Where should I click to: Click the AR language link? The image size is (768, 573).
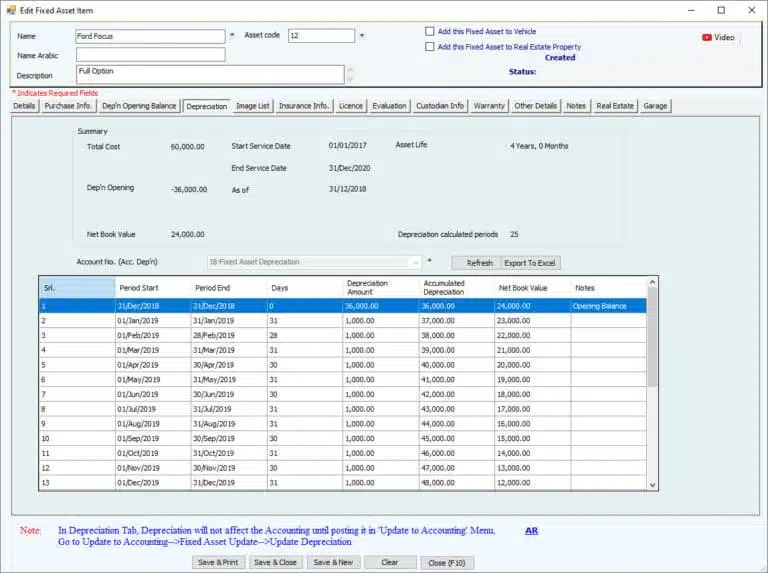(x=531, y=531)
